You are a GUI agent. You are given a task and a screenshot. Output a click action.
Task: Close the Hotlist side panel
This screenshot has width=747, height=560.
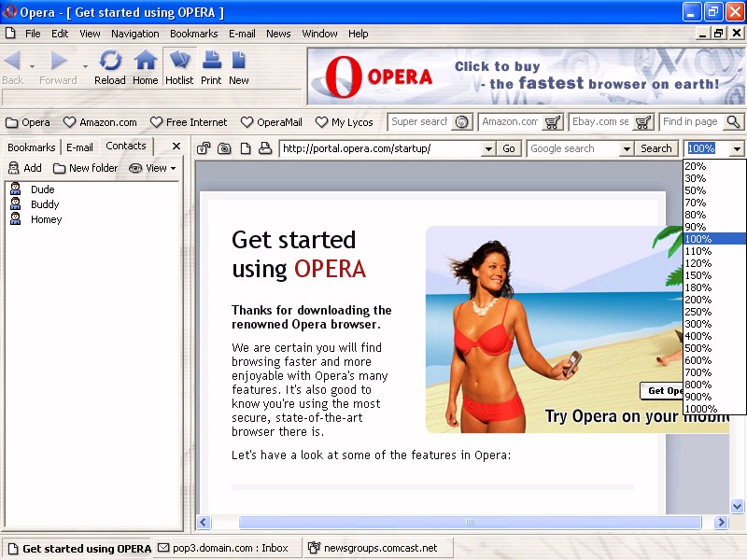(176, 147)
